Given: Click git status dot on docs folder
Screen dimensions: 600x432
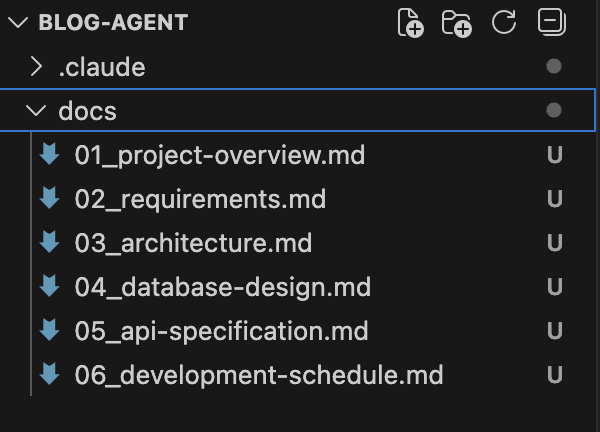Looking at the screenshot, I should point(554,111).
